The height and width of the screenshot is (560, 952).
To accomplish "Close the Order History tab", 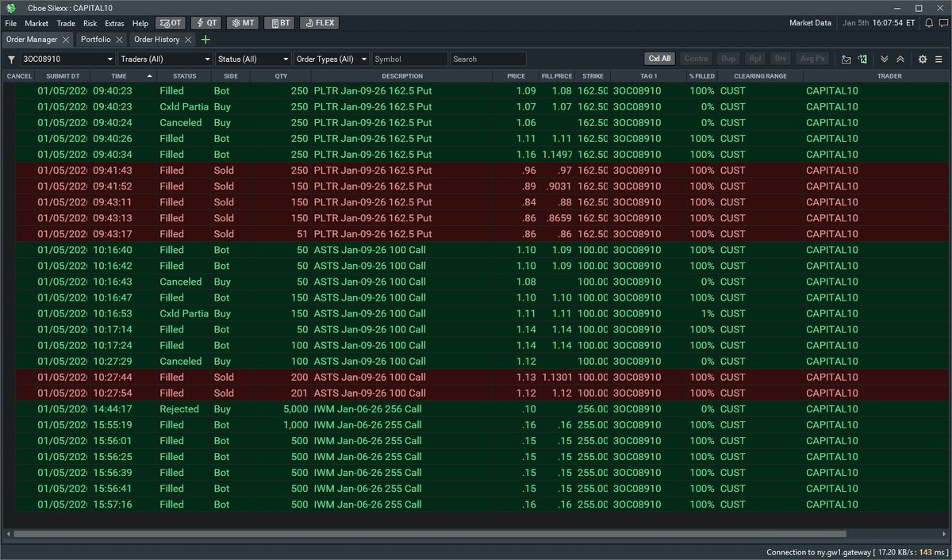I will coord(188,39).
